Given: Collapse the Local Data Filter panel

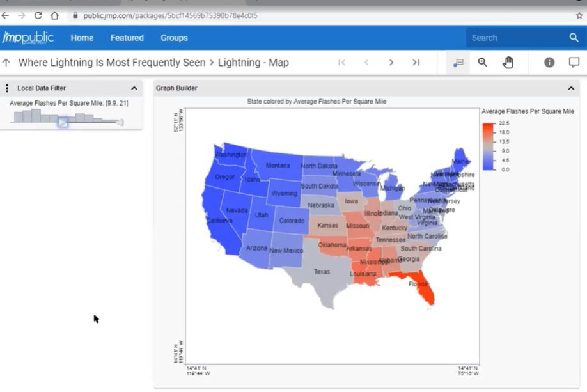Looking at the screenshot, I should 134,88.
